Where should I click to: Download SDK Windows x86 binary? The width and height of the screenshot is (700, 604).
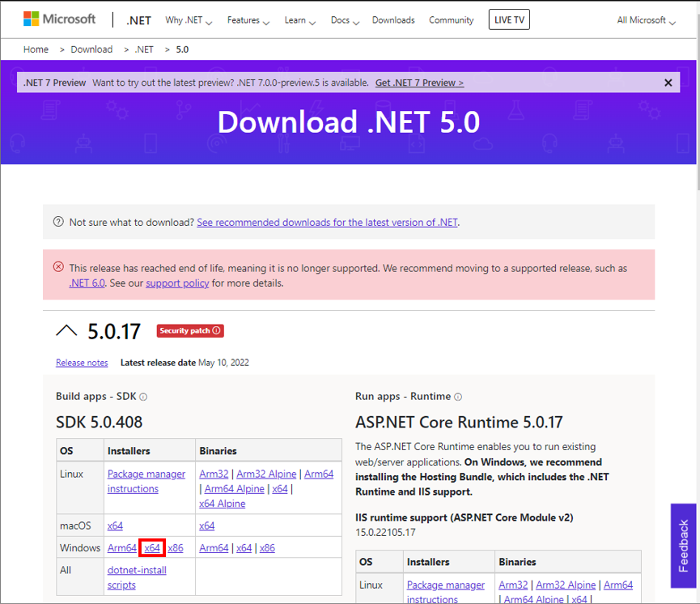pos(267,547)
